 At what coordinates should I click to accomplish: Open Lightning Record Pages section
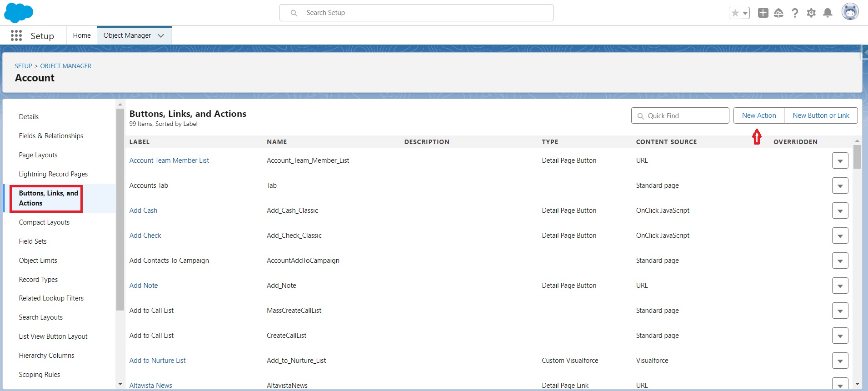point(53,174)
